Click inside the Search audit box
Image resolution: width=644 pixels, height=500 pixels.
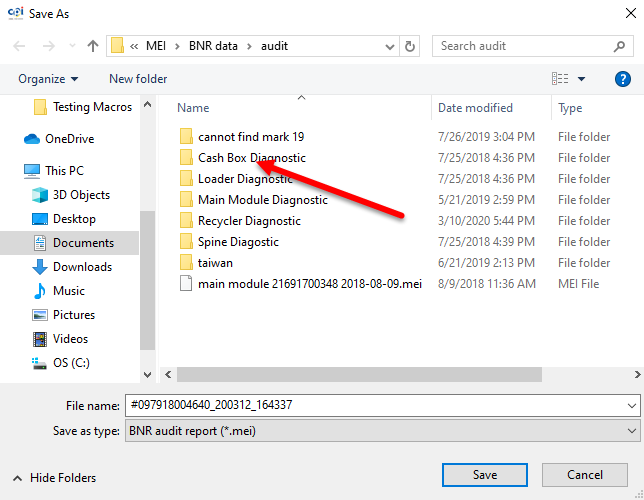[530, 46]
